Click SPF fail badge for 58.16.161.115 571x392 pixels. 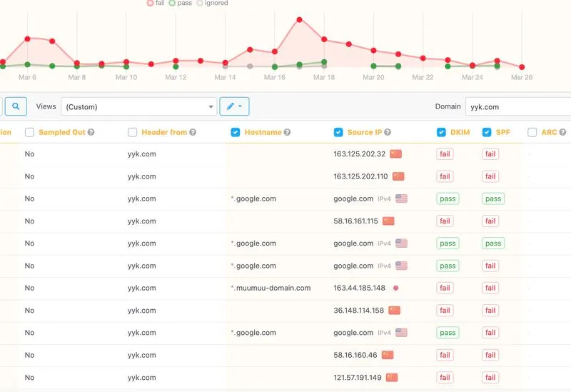click(x=490, y=221)
